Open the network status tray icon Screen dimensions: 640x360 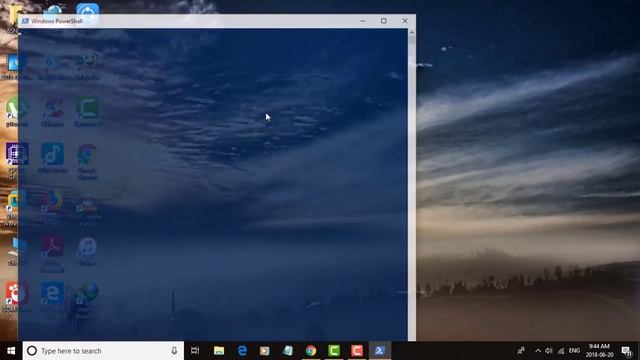[x=561, y=351]
